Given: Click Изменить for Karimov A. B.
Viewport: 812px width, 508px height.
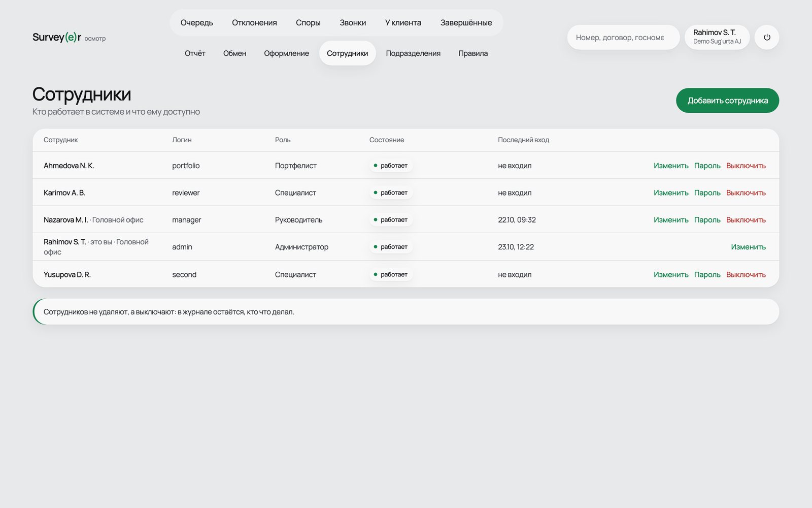Looking at the screenshot, I should tap(671, 193).
